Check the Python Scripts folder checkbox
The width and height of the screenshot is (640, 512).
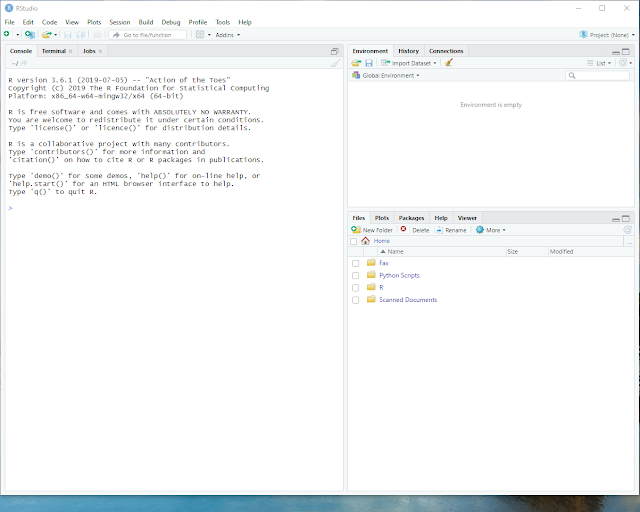coord(356,276)
